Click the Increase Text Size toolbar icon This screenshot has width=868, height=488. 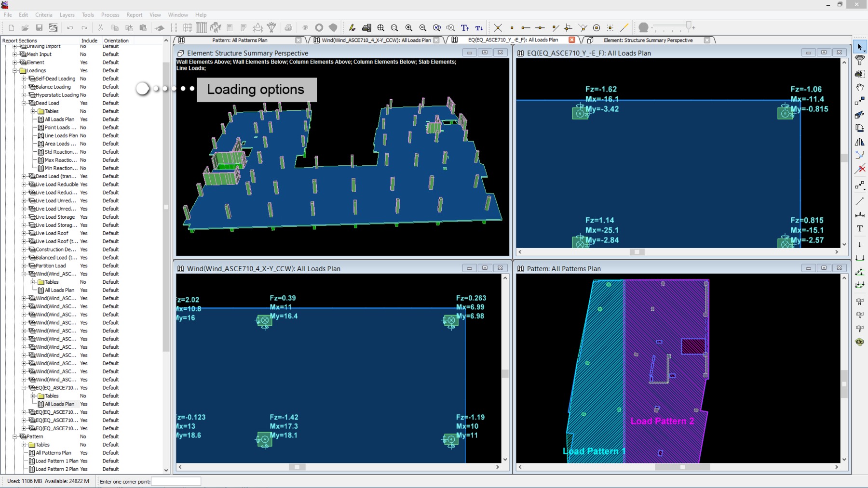point(465,28)
